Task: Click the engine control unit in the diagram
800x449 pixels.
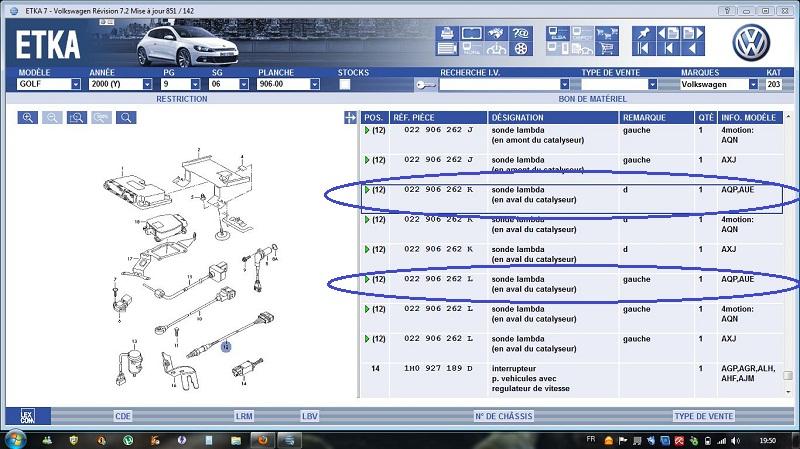Action: click(x=137, y=191)
